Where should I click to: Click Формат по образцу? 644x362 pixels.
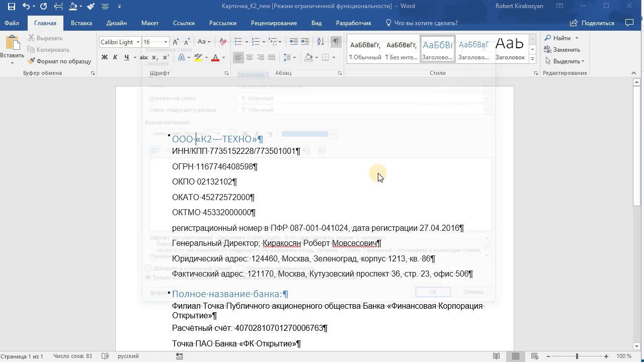click(59, 61)
